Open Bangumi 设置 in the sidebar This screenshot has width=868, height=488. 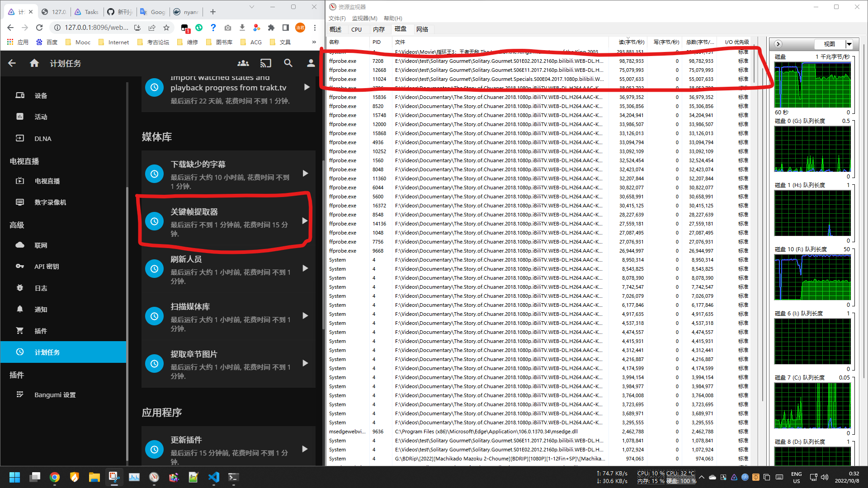pos(55,394)
